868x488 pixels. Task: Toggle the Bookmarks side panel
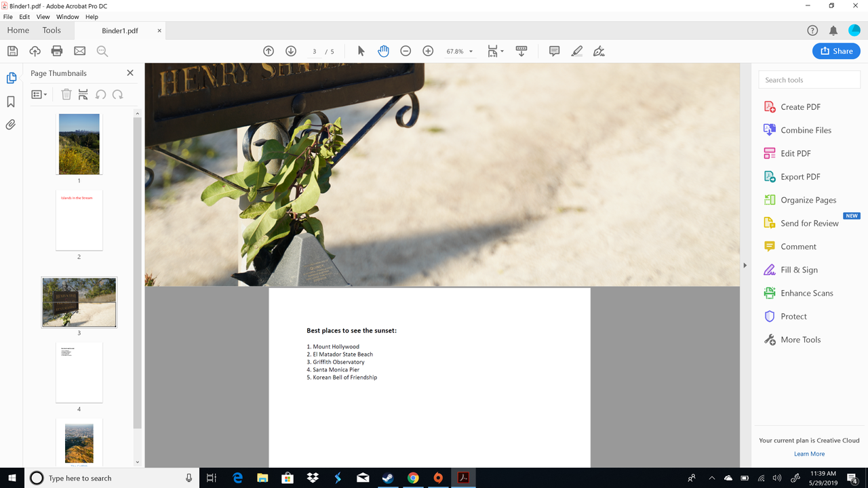click(11, 102)
